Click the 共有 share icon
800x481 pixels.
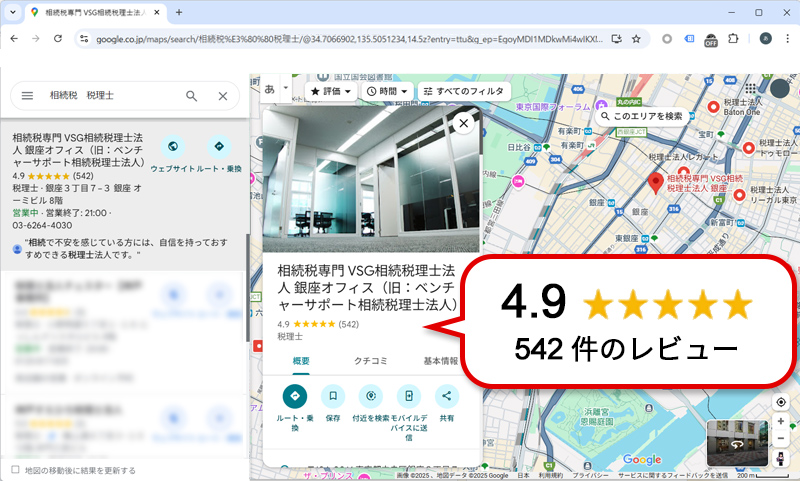click(446, 396)
